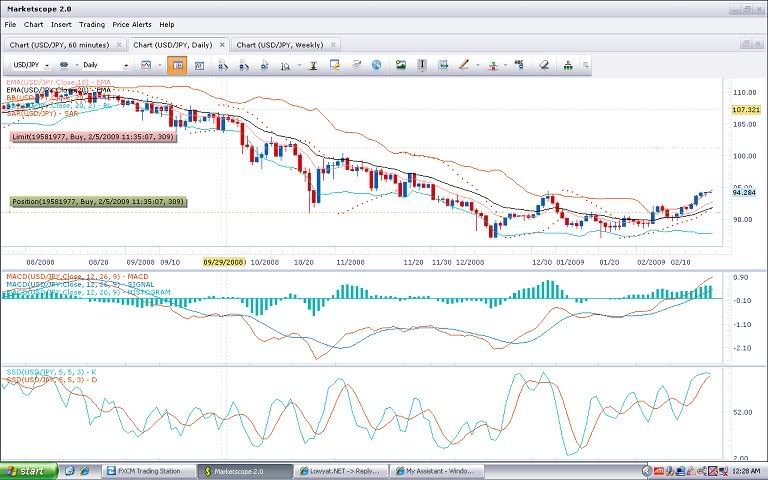This screenshot has height=480, width=768.
Task: Open FXCM Trading Station from taskbar
Action: pos(145,470)
